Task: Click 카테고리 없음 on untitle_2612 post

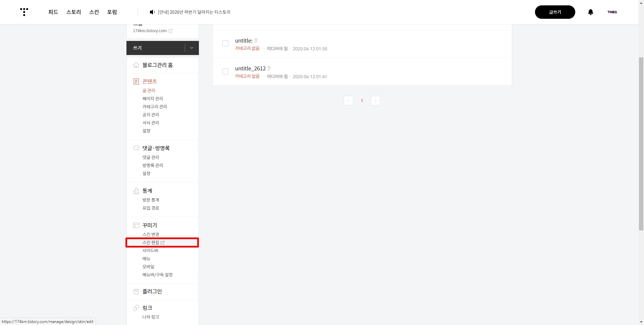Action: [x=247, y=76]
